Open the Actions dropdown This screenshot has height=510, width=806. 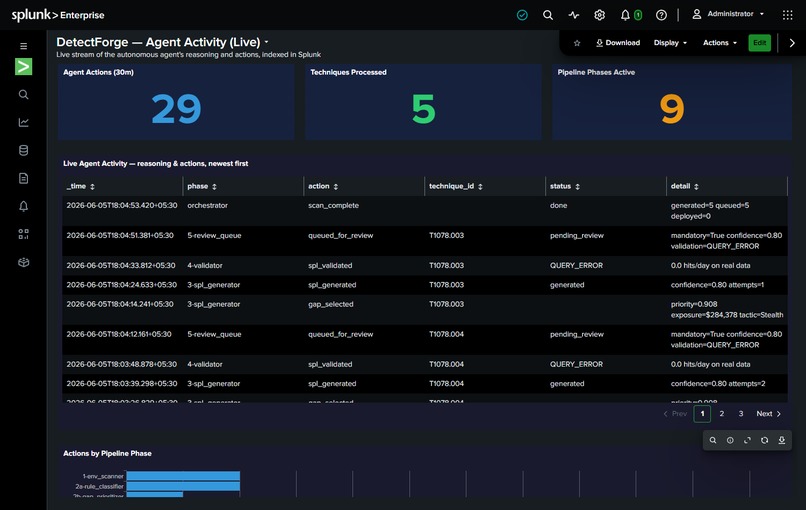720,43
